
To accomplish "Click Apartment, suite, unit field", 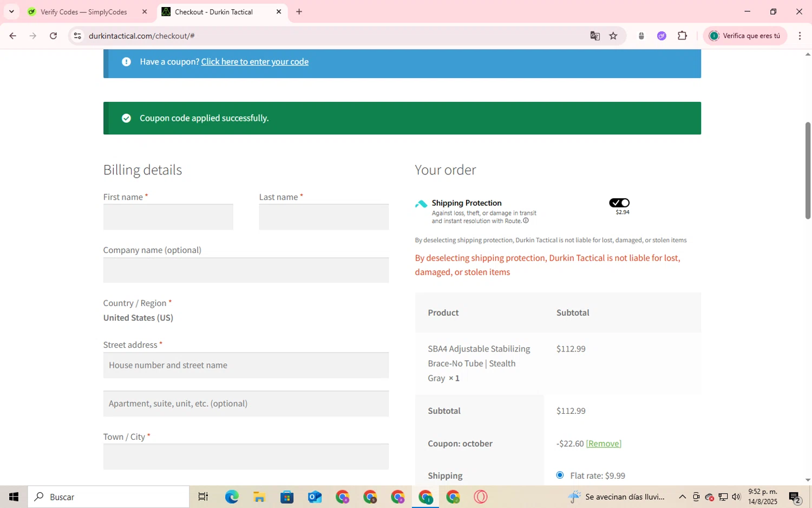I will (x=246, y=403).
